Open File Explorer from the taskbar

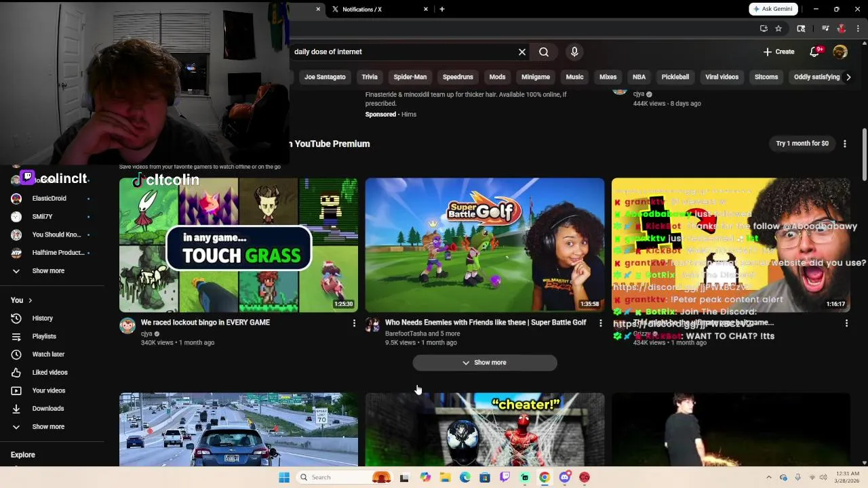(445, 477)
